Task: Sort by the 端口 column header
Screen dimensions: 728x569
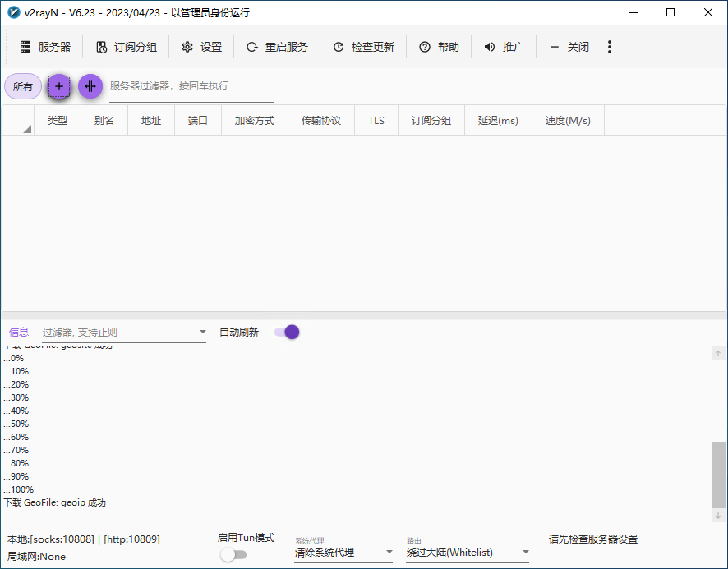Action: tap(198, 121)
